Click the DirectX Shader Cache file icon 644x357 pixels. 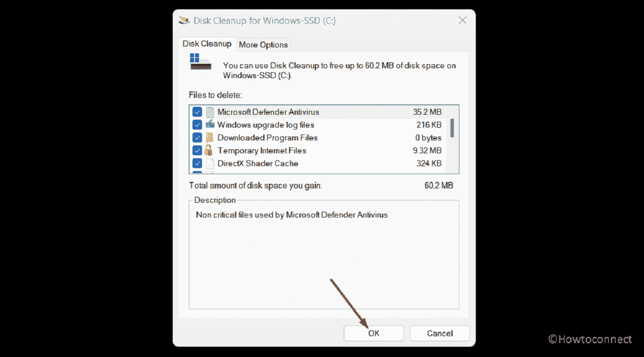(x=210, y=163)
